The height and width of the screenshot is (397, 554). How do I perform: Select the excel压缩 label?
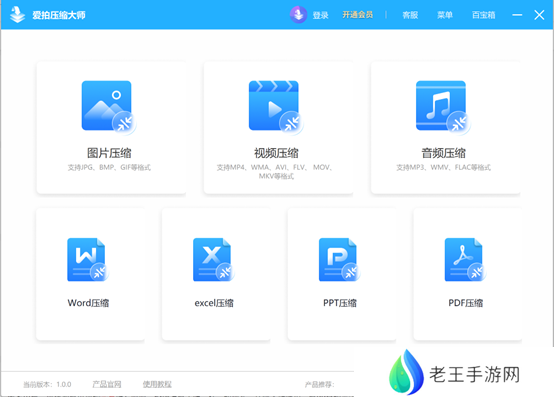tap(214, 303)
